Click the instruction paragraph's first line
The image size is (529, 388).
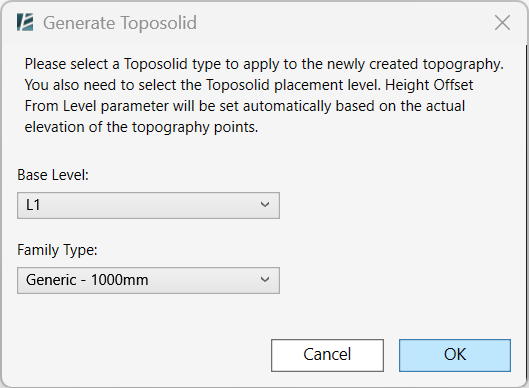coord(264,64)
